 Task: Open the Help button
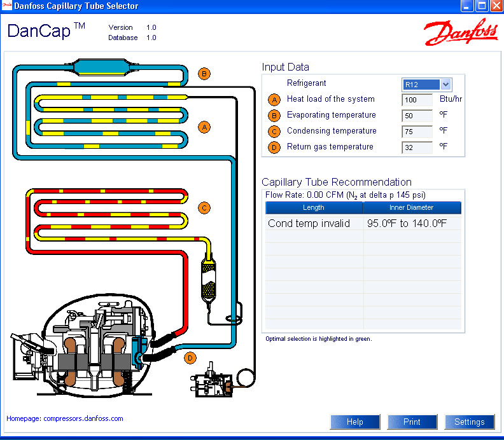(355, 422)
